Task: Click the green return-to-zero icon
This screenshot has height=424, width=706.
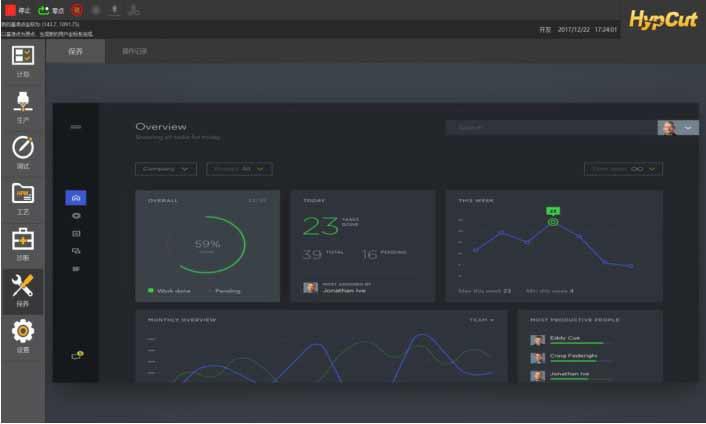Action: [43, 10]
